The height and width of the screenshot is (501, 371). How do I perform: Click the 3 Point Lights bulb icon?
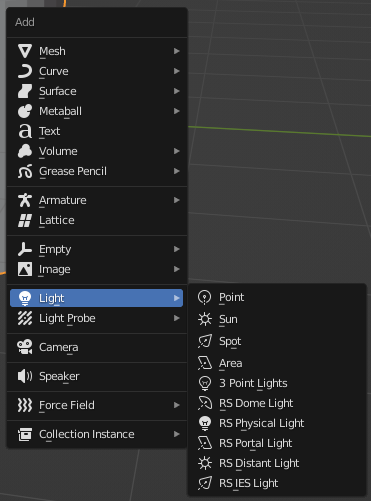click(x=205, y=383)
